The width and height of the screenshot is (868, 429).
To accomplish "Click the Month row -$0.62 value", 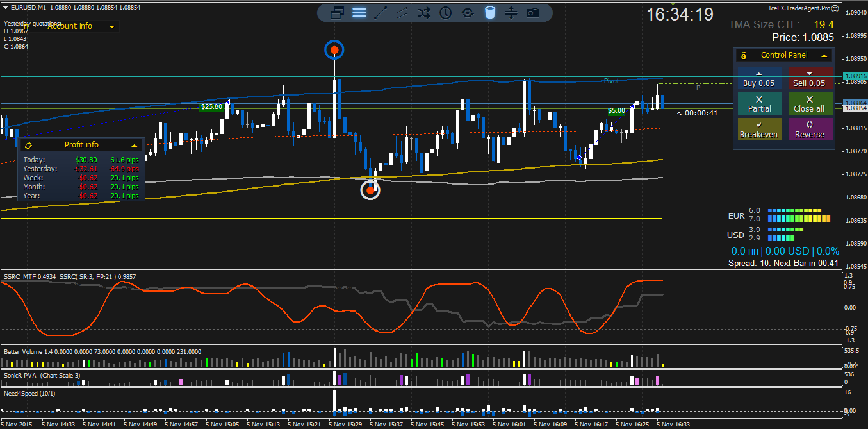I will pos(88,187).
